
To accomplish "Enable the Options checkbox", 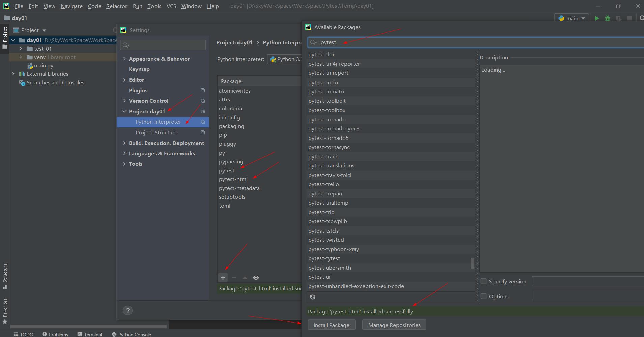I will [x=483, y=296].
